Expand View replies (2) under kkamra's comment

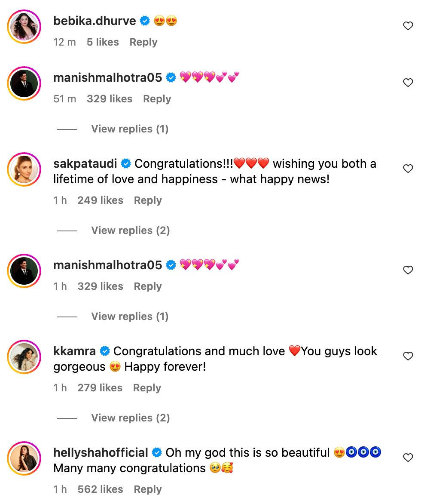pos(130,418)
